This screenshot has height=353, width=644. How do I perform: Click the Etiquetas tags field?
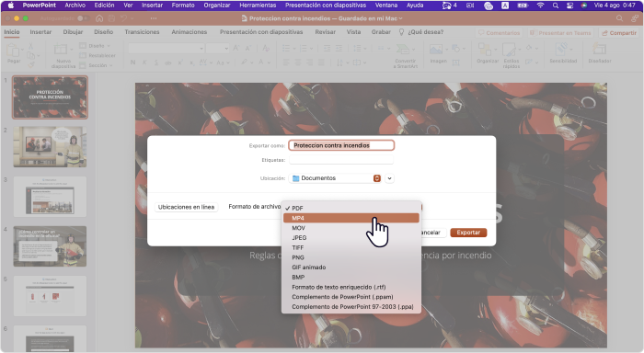pyautogui.click(x=341, y=160)
